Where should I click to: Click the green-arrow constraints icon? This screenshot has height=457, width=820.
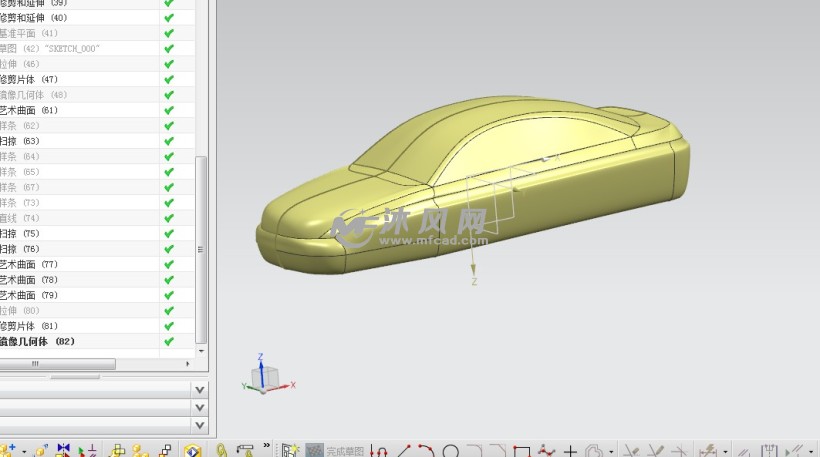point(87,450)
